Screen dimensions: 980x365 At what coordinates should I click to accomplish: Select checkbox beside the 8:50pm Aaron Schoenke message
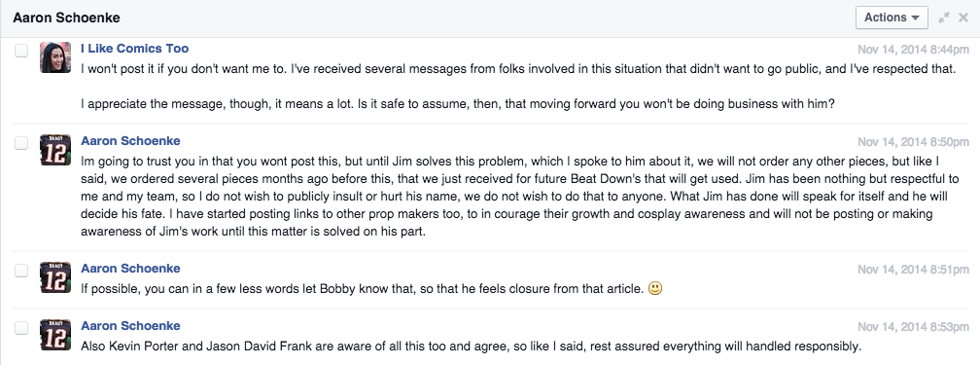tap(21, 143)
